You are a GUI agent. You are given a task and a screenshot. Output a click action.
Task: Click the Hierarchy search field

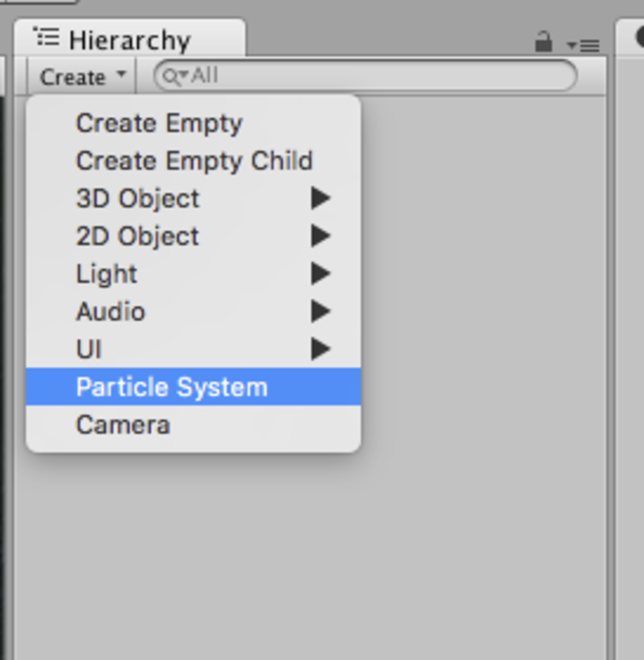click(x=365, y=76)
